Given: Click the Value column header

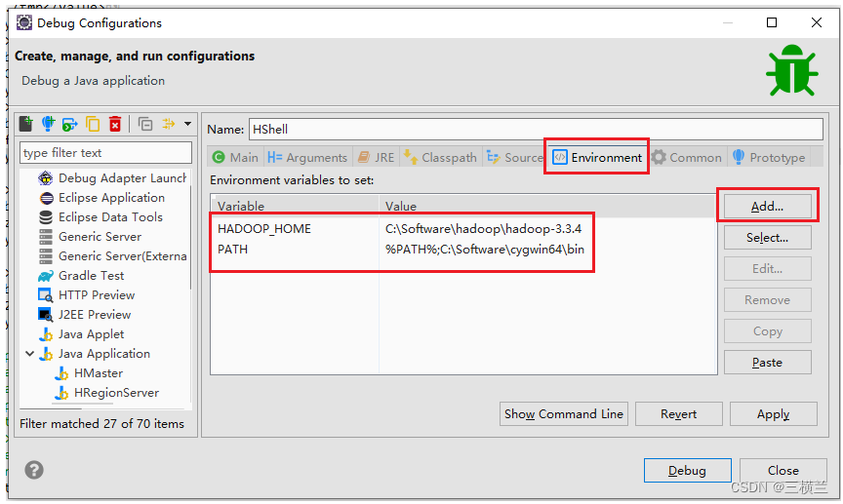Looking at the screenshot, I should click(547, 206).
